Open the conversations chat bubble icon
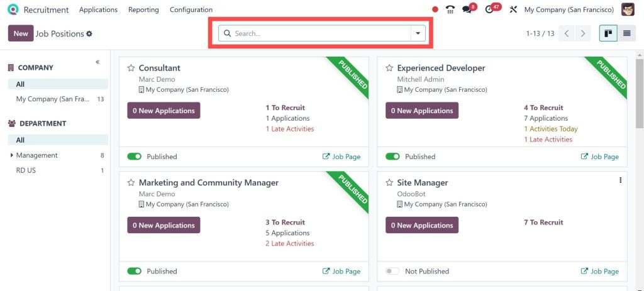 click(x=467, y=9)
